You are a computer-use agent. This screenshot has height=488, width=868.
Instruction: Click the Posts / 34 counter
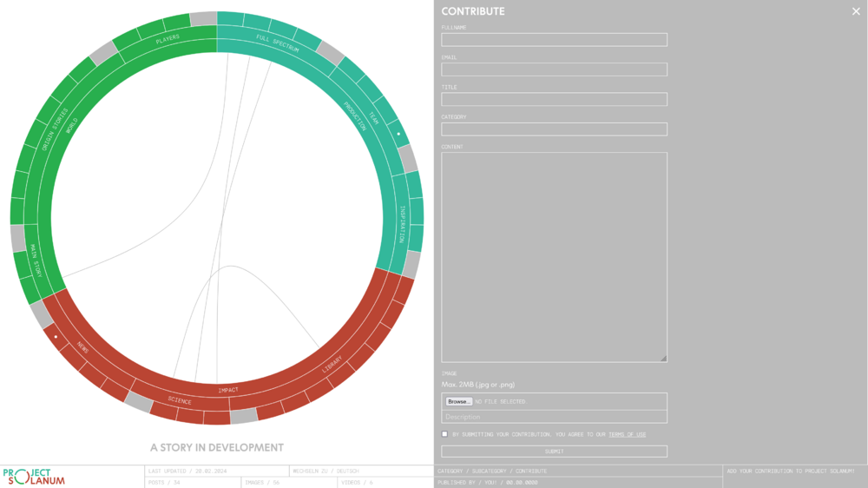164,483
